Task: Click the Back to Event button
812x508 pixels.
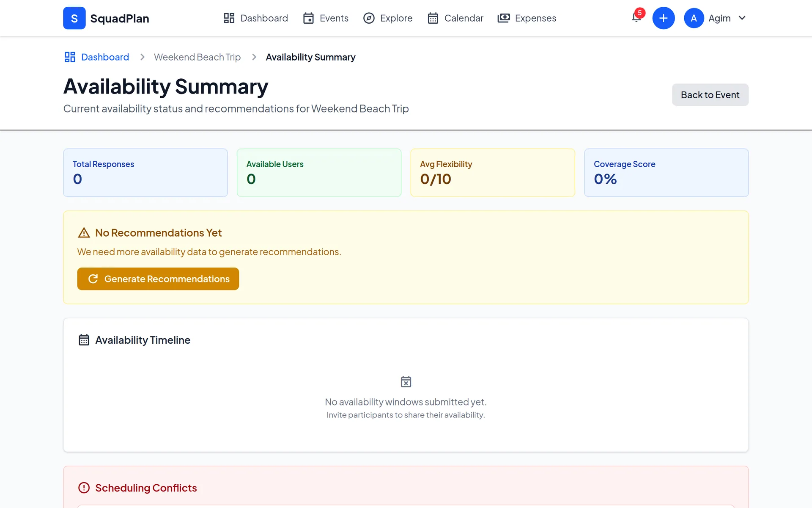Action: click(710, 95)
